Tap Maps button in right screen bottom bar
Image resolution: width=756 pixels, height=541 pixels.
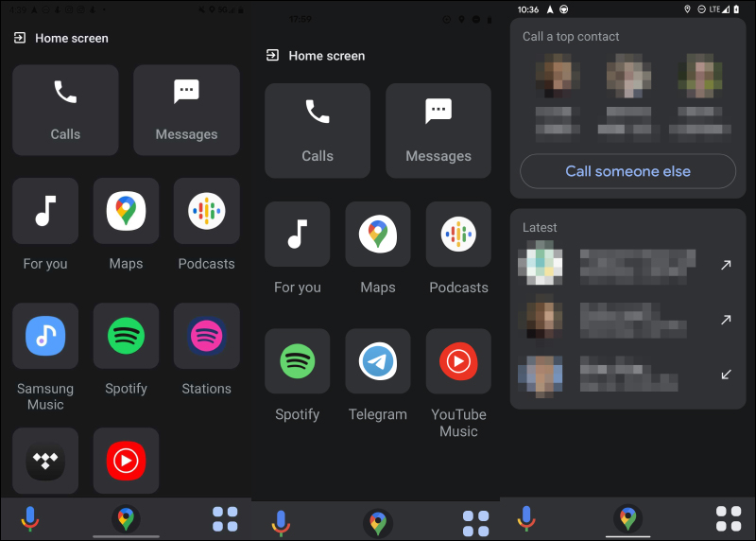click(627, 519)
